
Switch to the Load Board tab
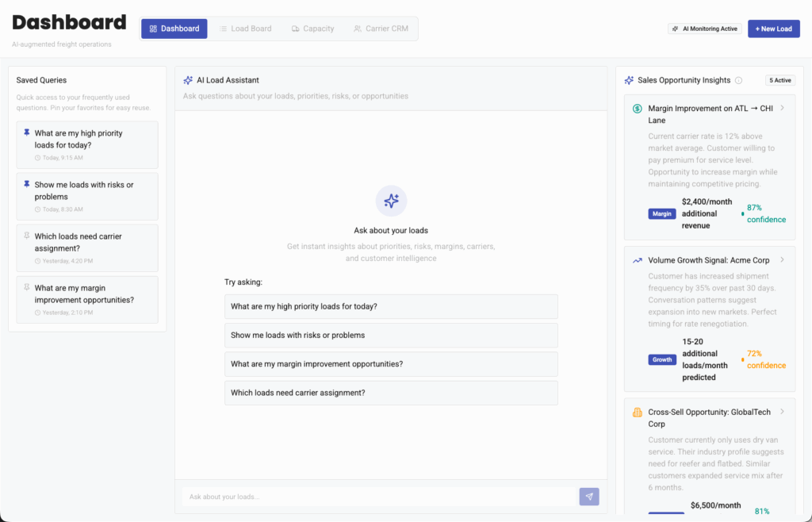(x=246, y=29)
